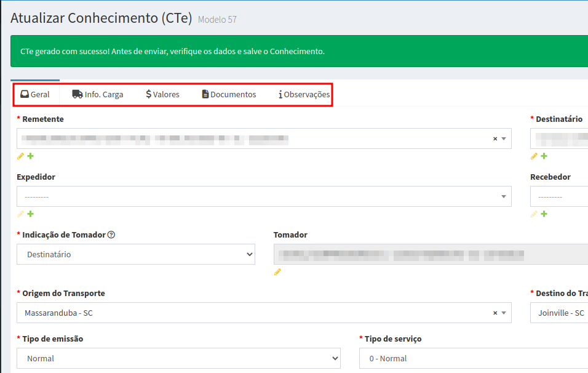Image resolution: width=588 pixels, height=373 pixels.
Task: Click the green plus icon under Expedidor
Action: coord(31,214)
